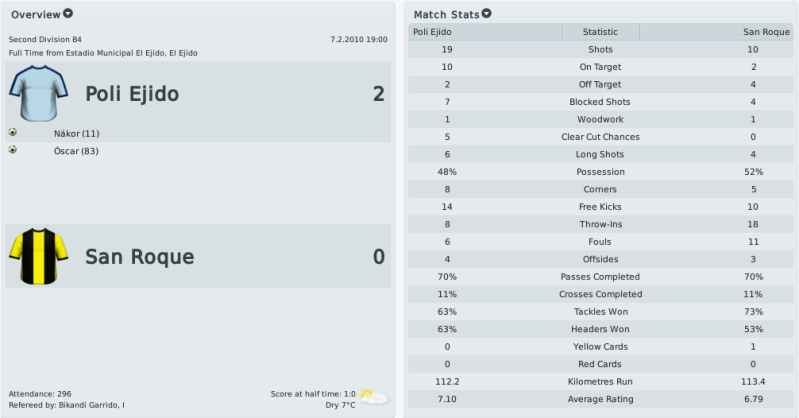Open the Overview panel dropdown arrow
This screenshot has width=799, height=418.
(x=68, y=13)
